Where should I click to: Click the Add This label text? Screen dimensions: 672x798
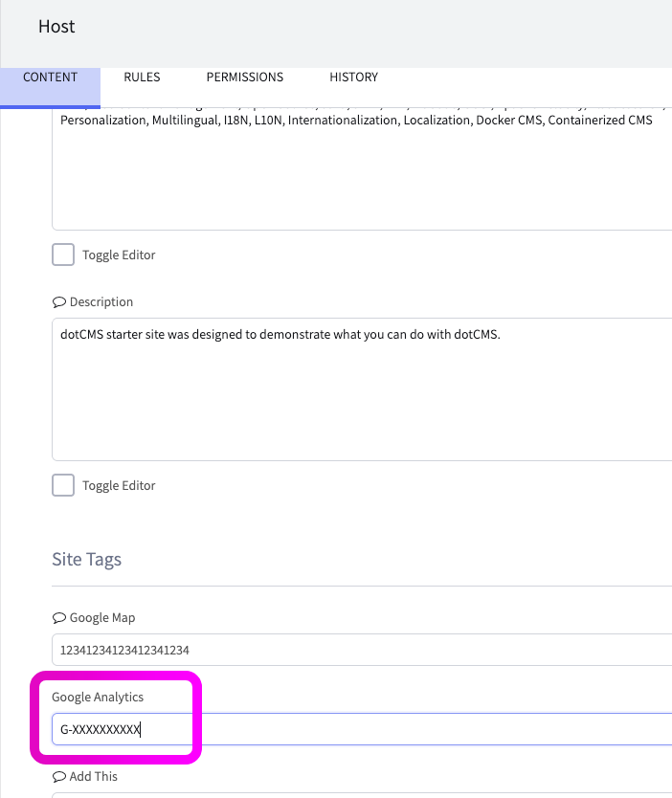94,777
